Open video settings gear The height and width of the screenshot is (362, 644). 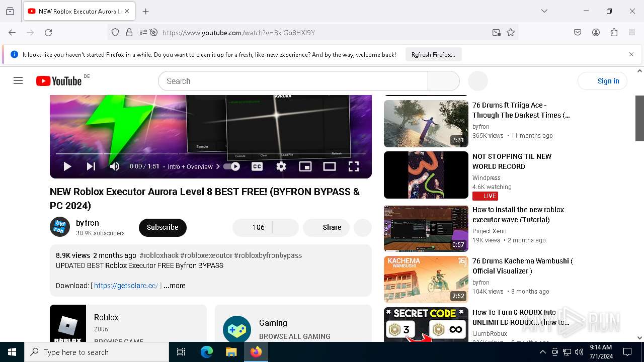[281, 166]
